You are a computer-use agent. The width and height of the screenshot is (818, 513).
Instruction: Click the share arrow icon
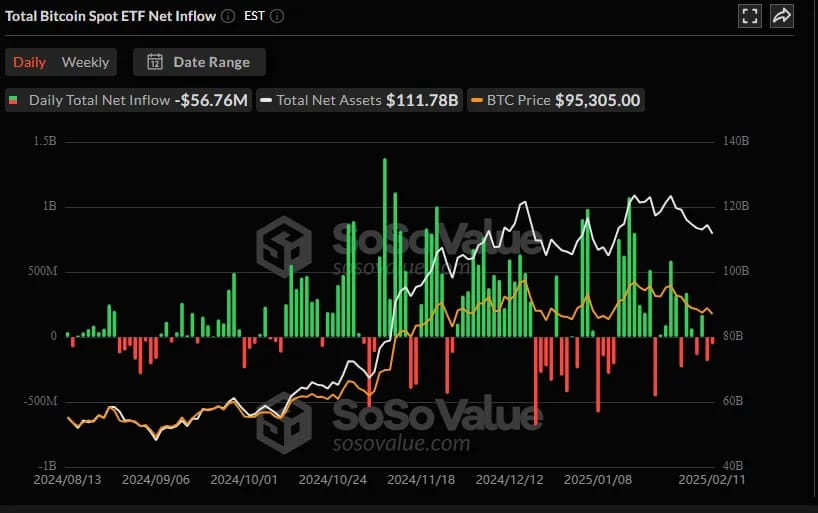pyautogui.click(x=781, y=16)
